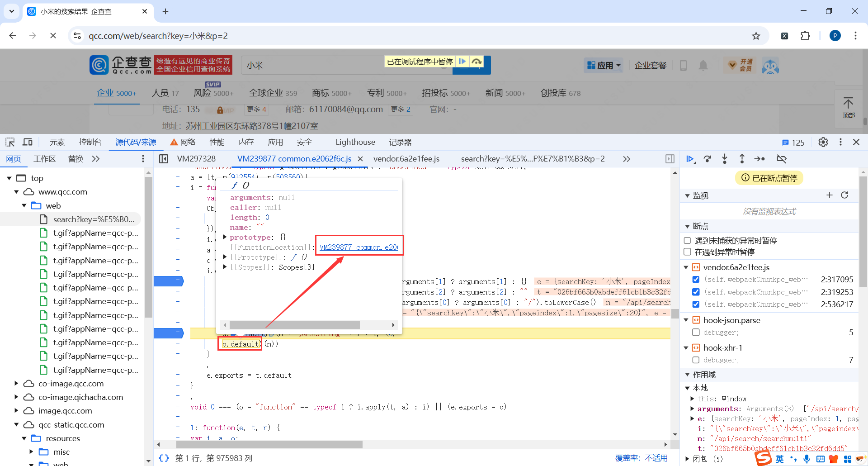This screenshot has width=868, height=466.
Task: Collapse the 断点 breakpoints section
Action: 687,226
